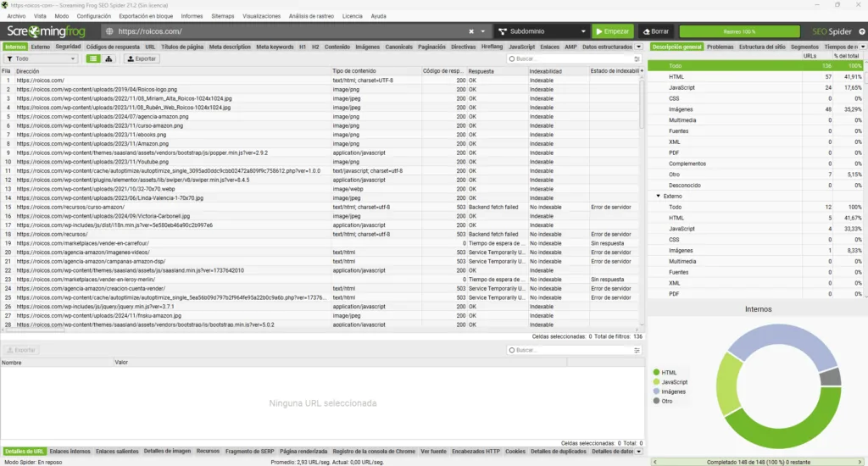Viewport: 868px width, 466px height.
Task: Click the HTML legend color swatch
Action: tap(657, 373)
